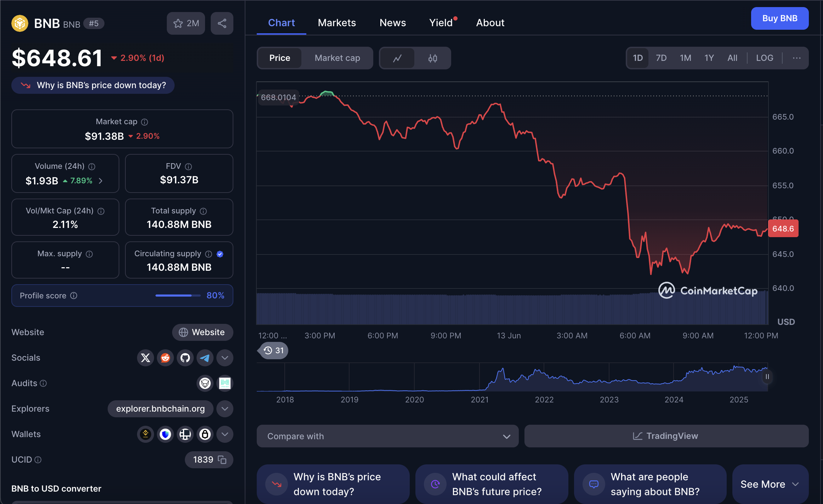Open Volume (24h) details arrow
This screenshot has height=504, width=823.
pos(101,181)
